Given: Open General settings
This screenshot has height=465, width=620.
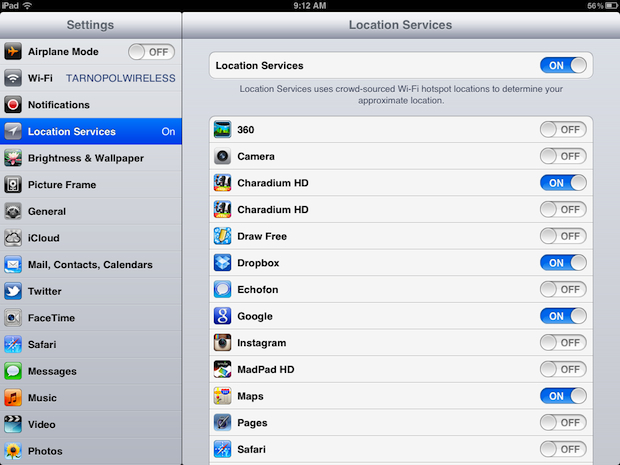Looking at the screenshot, I should click(91, 211).
